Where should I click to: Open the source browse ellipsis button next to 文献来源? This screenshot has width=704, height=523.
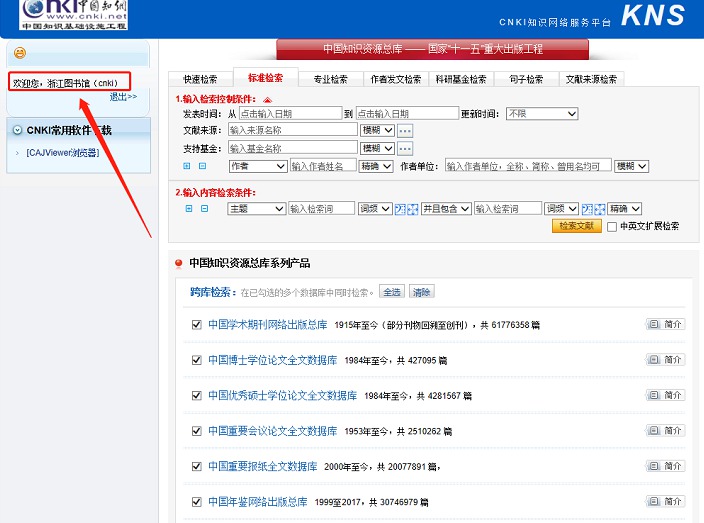[x=405, y=131]
